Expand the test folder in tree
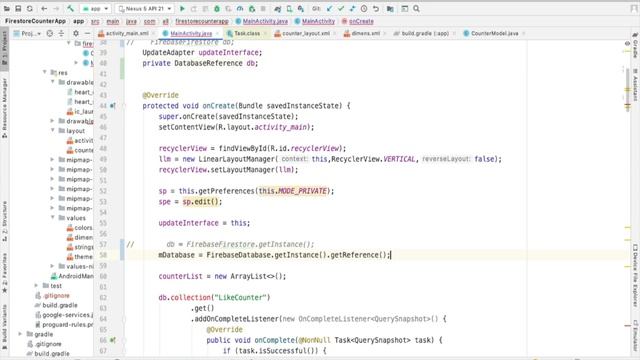Screen dimensions: 640x360 click(36, 286)
